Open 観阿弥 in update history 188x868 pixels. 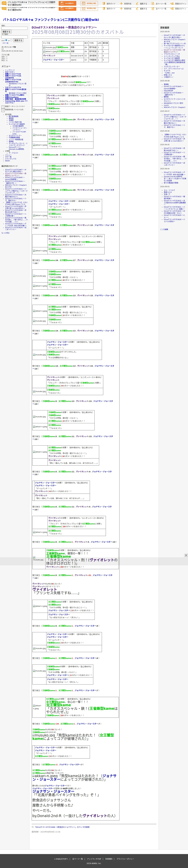166,97
